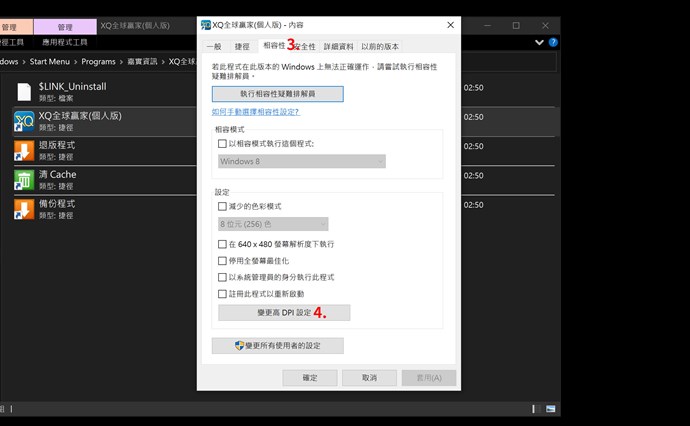Viewport: 690px width, 426px height.
Task: Open Explorer help question mark icon
Action: (553, 42)
